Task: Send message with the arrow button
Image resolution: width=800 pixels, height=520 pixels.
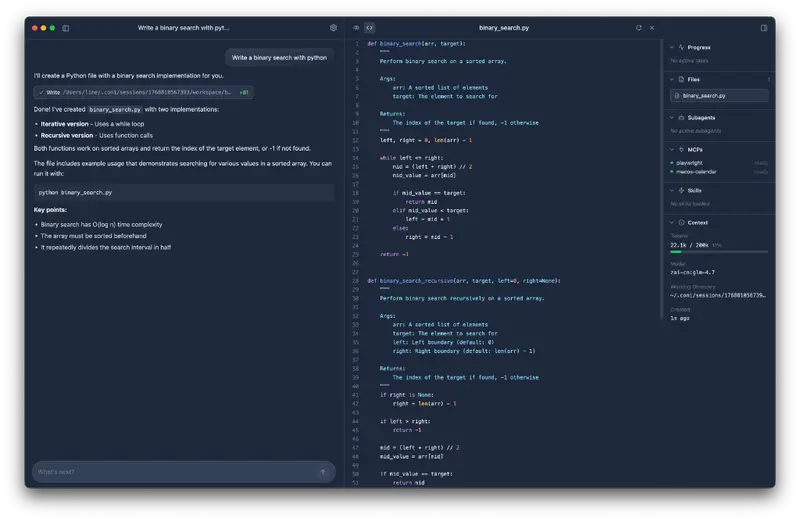Action: point(322,472)
